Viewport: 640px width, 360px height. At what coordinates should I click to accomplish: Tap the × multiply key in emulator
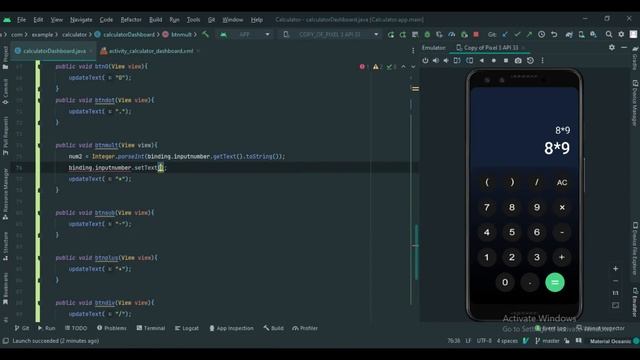562,207
